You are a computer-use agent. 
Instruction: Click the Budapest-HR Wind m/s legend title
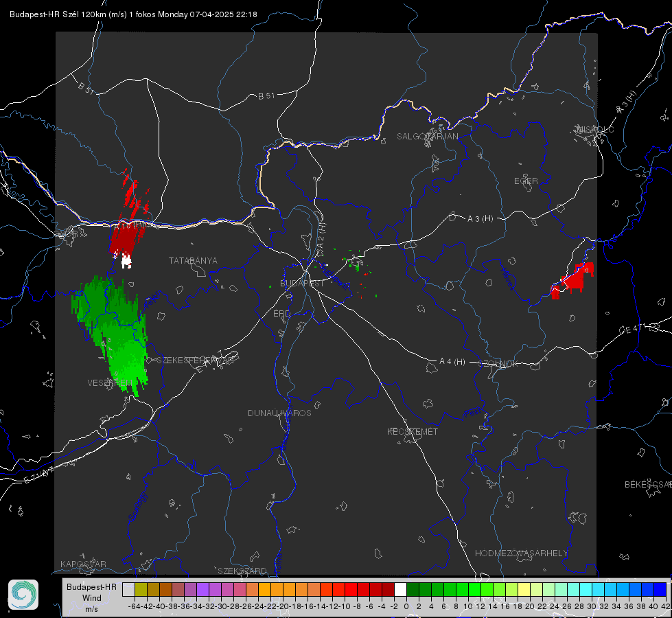91,598
